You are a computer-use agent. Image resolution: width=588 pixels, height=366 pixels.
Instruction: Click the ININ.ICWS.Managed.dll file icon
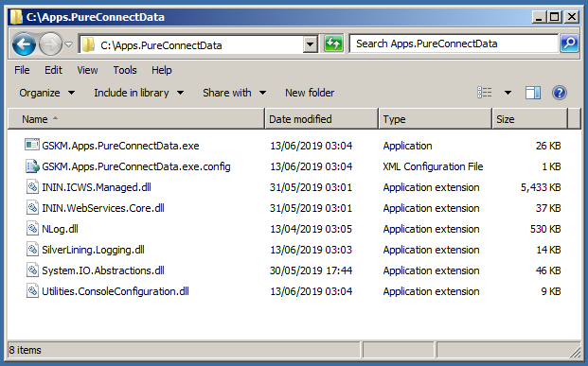point(32,186)
